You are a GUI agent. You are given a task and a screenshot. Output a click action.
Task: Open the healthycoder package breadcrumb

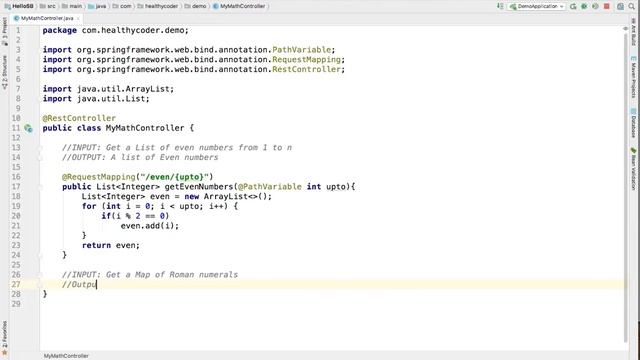[158, 6]
